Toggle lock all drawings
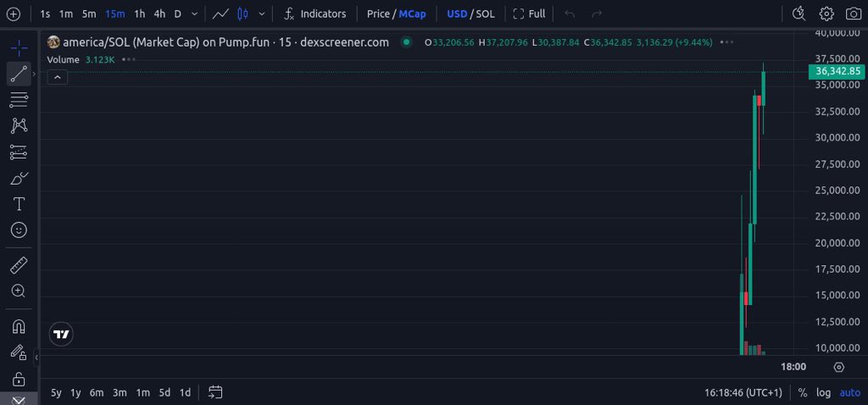Viewport: 868px width, 405px height. 19,379
